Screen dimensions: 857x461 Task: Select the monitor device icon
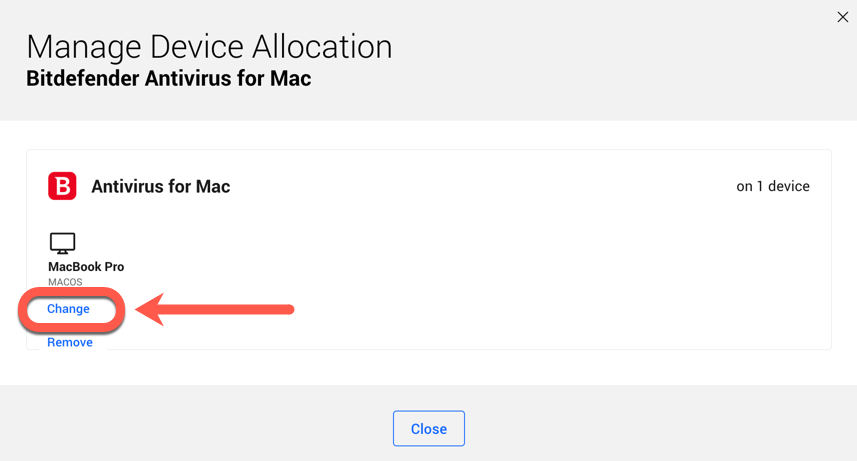[62, 243]
